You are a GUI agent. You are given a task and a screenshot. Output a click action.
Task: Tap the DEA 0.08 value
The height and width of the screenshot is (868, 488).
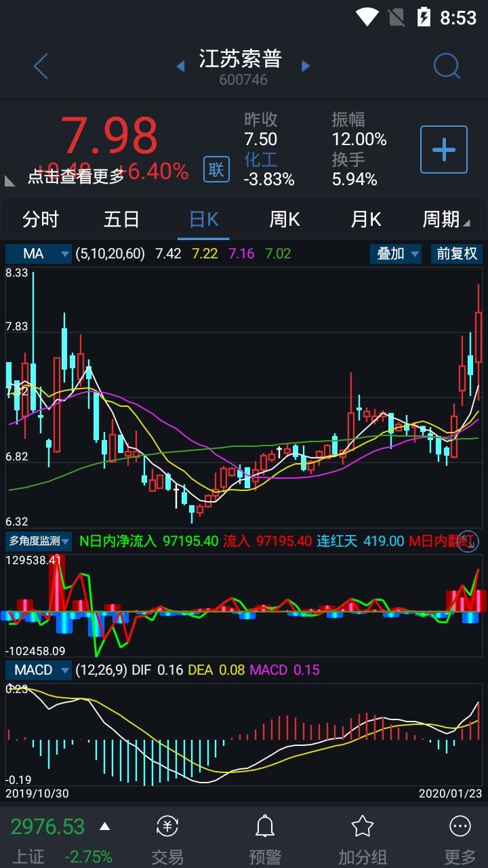pos(216,670)
